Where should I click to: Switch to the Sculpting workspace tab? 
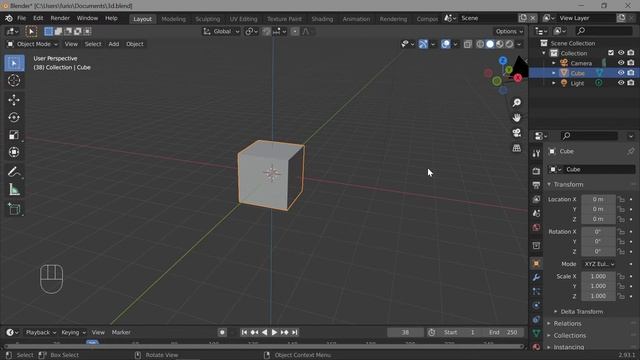207,19
